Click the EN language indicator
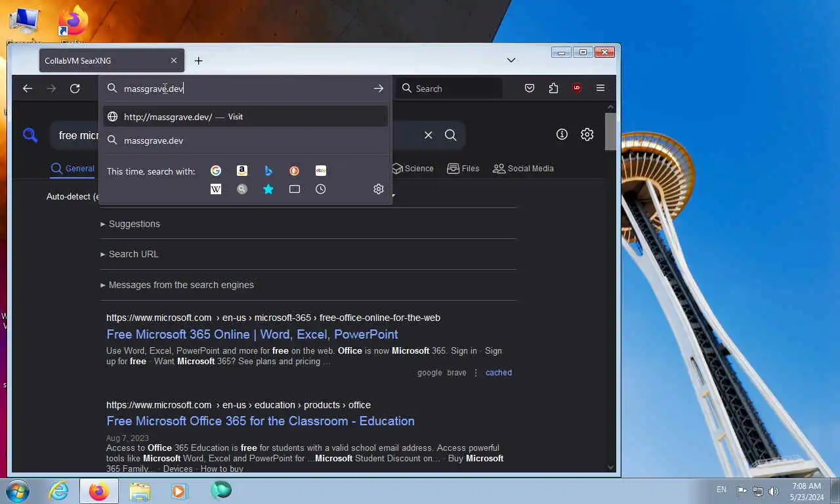840x504 pixels. click(721, 490)
